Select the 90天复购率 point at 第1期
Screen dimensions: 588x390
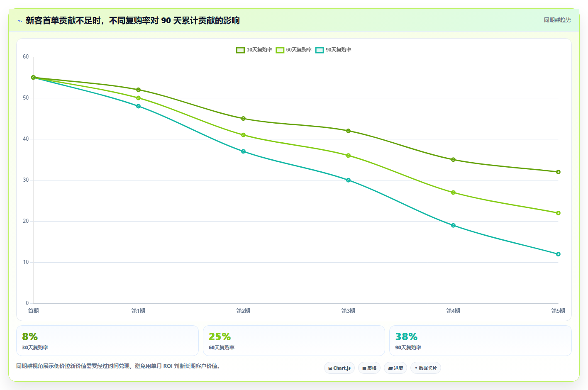139,106
